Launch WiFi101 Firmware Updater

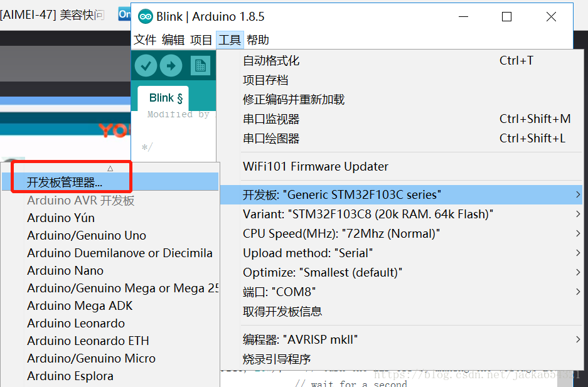pyautogui.click(x=401, y=166)
